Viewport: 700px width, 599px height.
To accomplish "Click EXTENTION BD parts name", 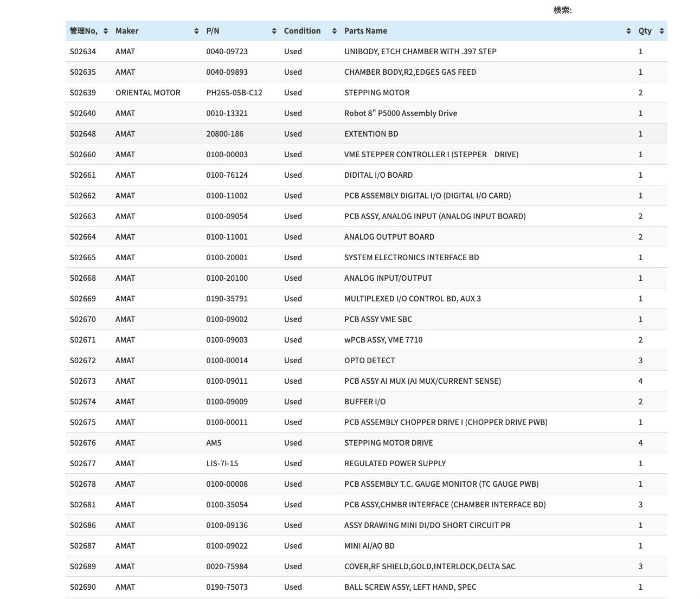I will pyautogui.click(x=371, y=134).
